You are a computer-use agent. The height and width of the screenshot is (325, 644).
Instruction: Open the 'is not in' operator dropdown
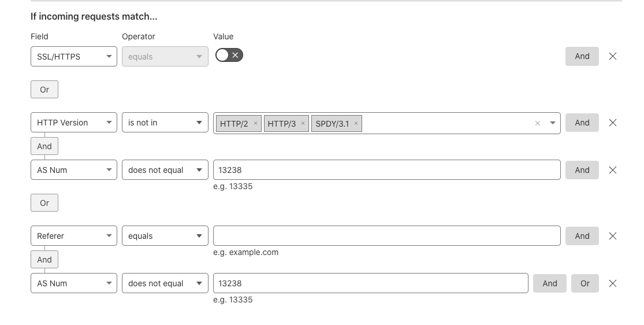(165, 123)
